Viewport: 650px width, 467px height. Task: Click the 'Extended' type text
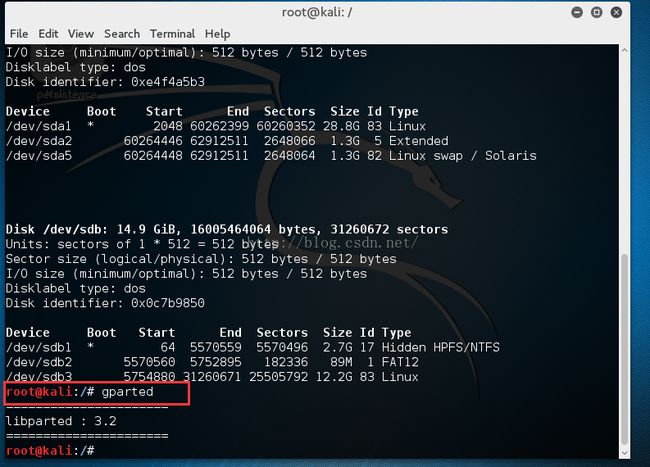(418, 141)
